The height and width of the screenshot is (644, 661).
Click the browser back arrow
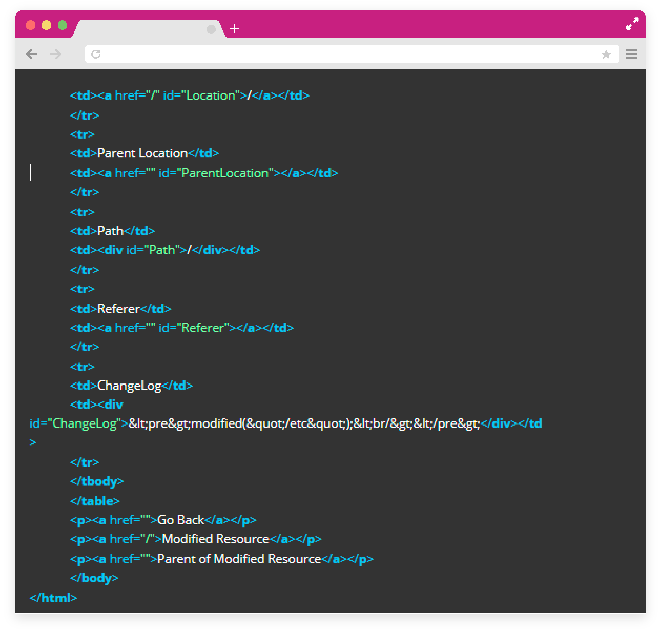[31, 54]
